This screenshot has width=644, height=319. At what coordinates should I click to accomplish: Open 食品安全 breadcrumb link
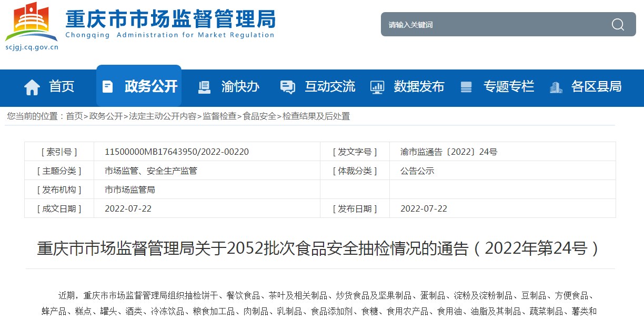[259, 116]
